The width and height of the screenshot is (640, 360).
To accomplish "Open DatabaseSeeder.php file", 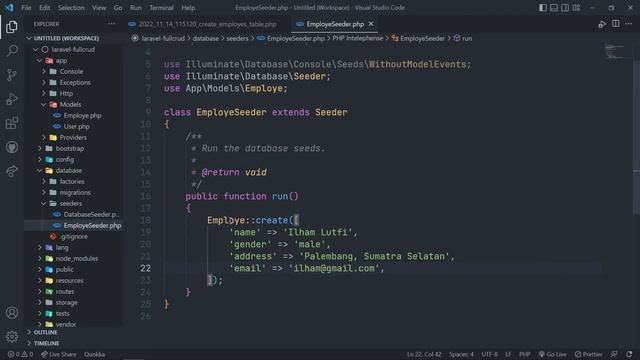I will click(x=73, y=214).
